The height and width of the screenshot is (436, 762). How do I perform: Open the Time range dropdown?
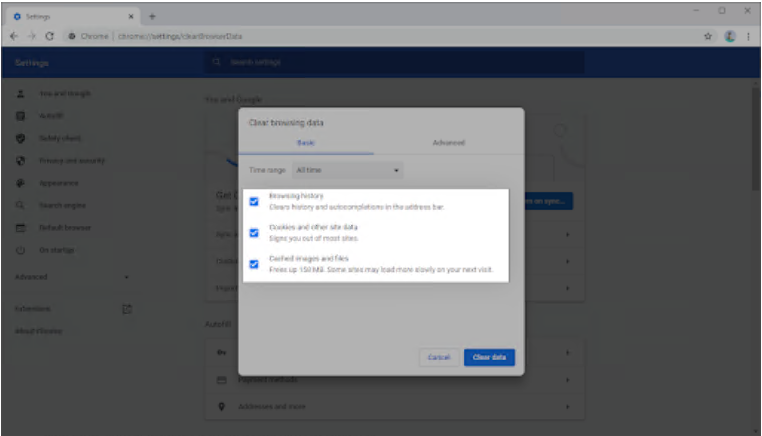pos(348,171)
